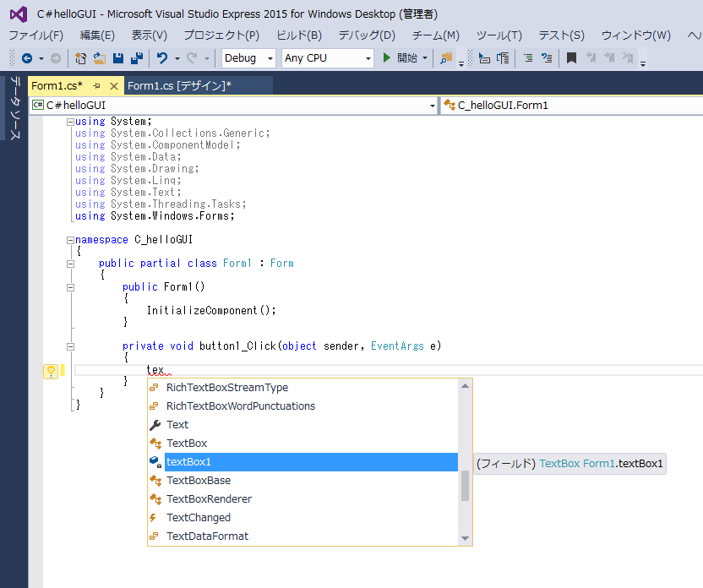Viewport: 703px width, 588px height.
Task: Open the ツール(T) menu
Action: (499, 35)
